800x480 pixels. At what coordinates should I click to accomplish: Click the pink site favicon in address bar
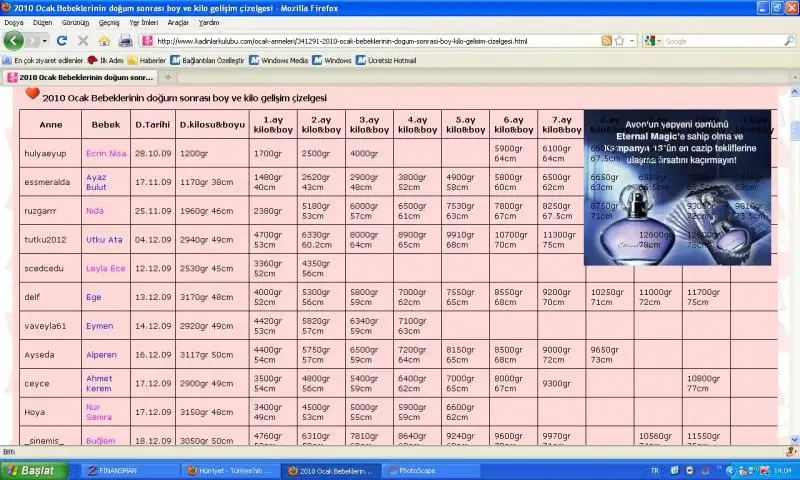point(147,41)
